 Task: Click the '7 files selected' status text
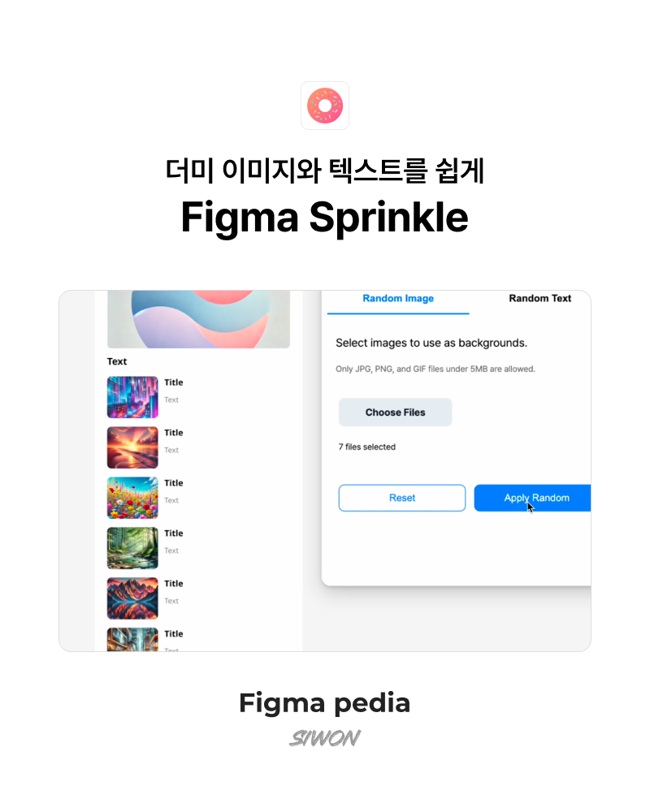click(367, 447)
